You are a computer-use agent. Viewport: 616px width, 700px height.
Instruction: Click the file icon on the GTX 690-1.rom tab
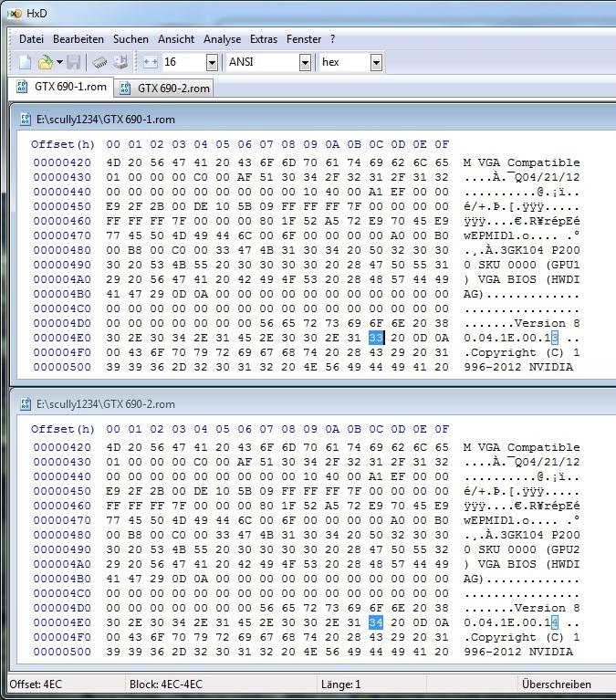click(22, 86)
